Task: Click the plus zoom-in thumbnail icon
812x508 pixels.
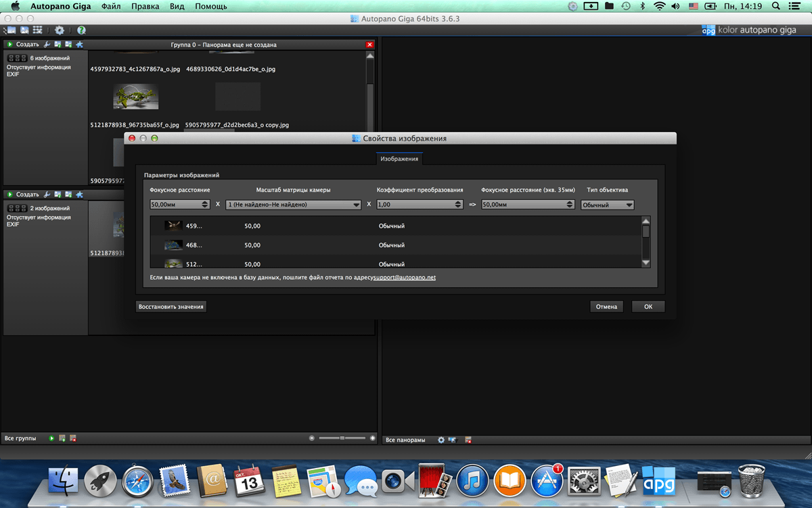Action: pyautogui.click(x=372, y=438)
